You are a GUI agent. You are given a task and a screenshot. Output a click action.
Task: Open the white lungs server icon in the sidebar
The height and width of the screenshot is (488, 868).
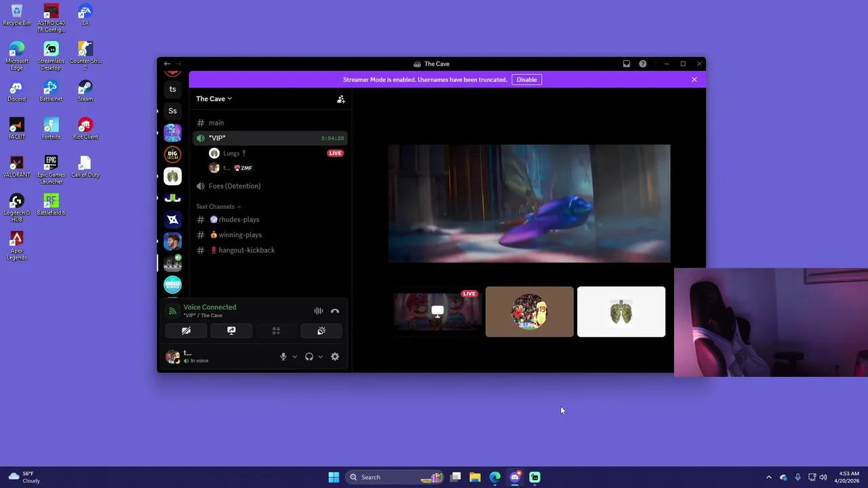click(172, 176)
